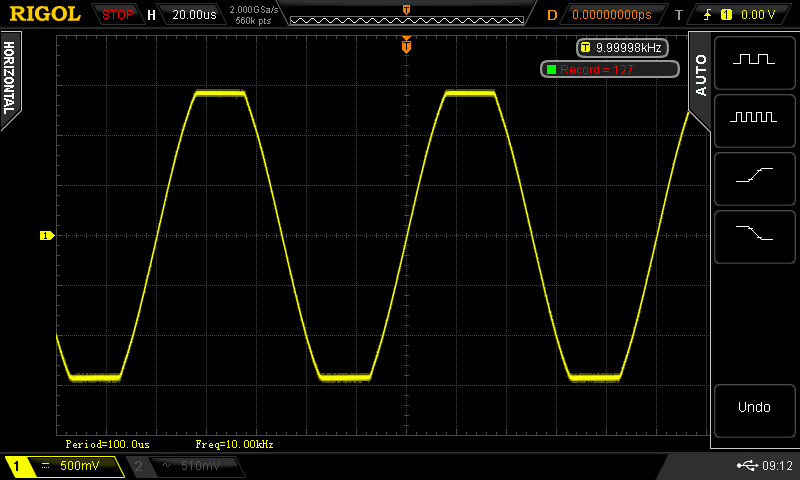Click the channel 1 DC coupling icon
800x480 pixels.
point(45,466)
